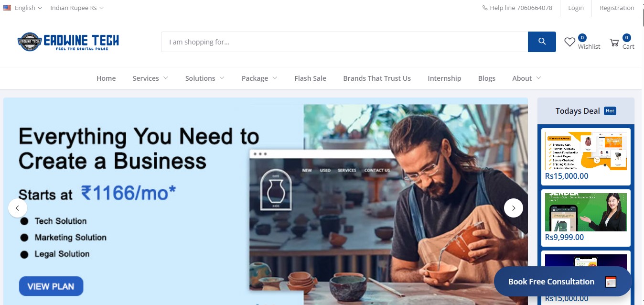Open the Internship menu item
The width and height of the screenshot is (644, 305).
pyautogui.click(x=444, y=78)
